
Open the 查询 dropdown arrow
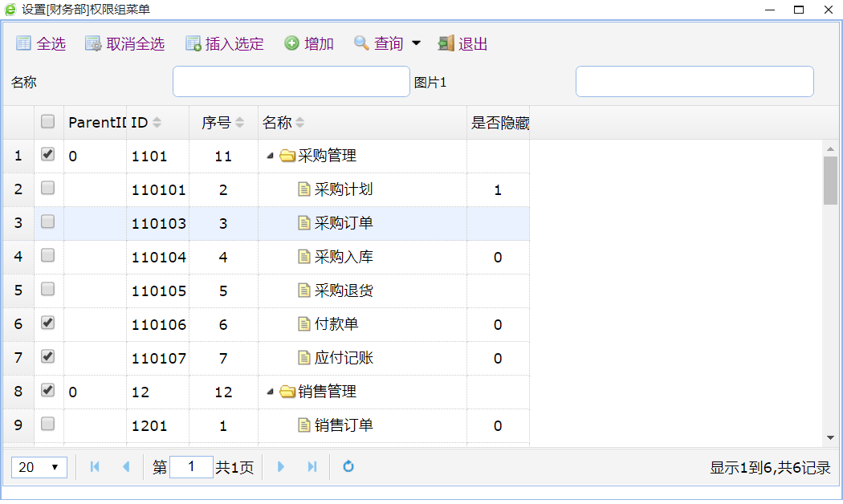pos(416,43)
